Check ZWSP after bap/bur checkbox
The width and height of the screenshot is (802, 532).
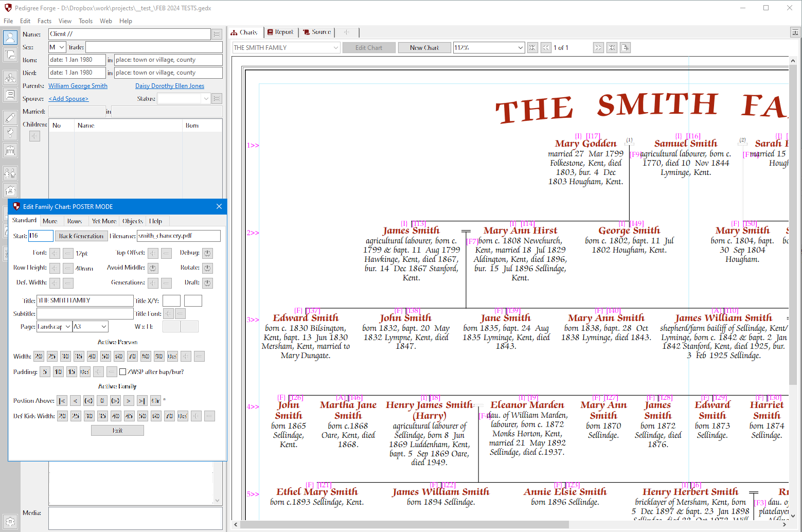click(x=123, y=372)
